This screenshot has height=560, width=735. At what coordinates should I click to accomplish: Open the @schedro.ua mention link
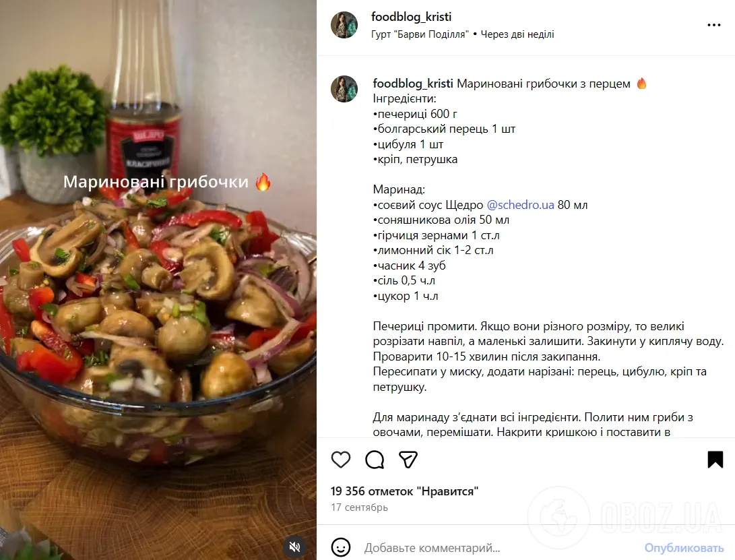[520, 205]
